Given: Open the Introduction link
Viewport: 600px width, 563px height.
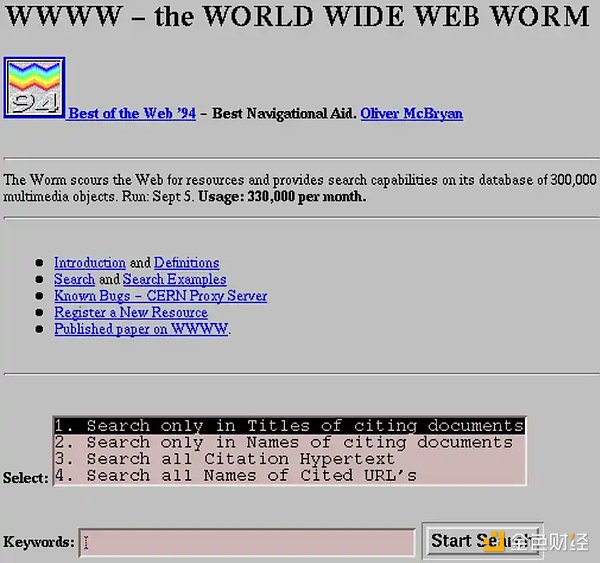Looking at the screenshot, I should 90,263.
